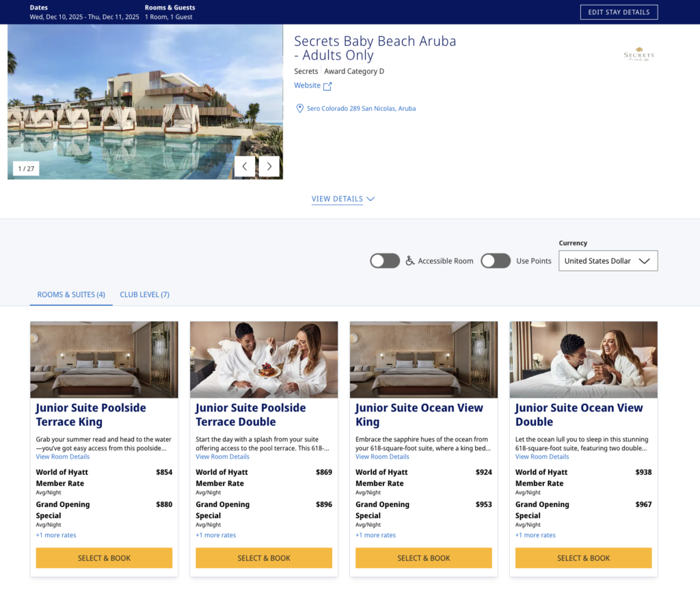The image size is (700, 600).
Task: Click Junior Suite Poolside Terrace King photo
Action: pyautogui.click(x=104, y=360)
